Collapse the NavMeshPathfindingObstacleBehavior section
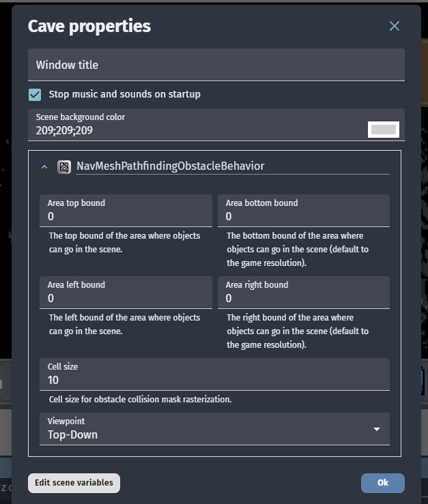Screen dimensions: 428x504 click(45, 166)
